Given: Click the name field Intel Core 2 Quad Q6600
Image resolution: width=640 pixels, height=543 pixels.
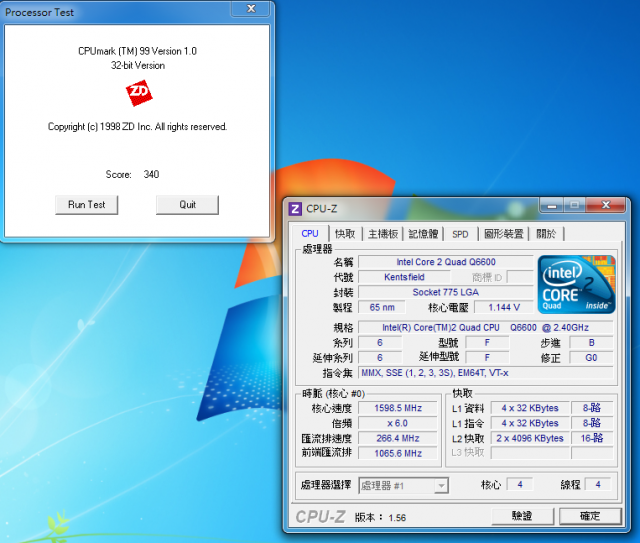Looking at the screenshot, I should pos(446,262).
